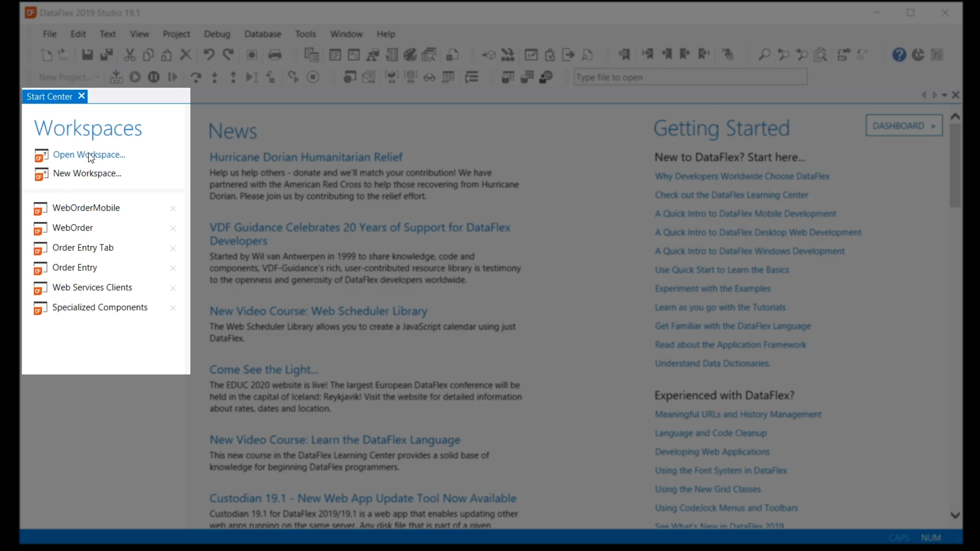Click the DASHBOARD button
Viewport: 980px width, 551px height.
click(904, 126)
